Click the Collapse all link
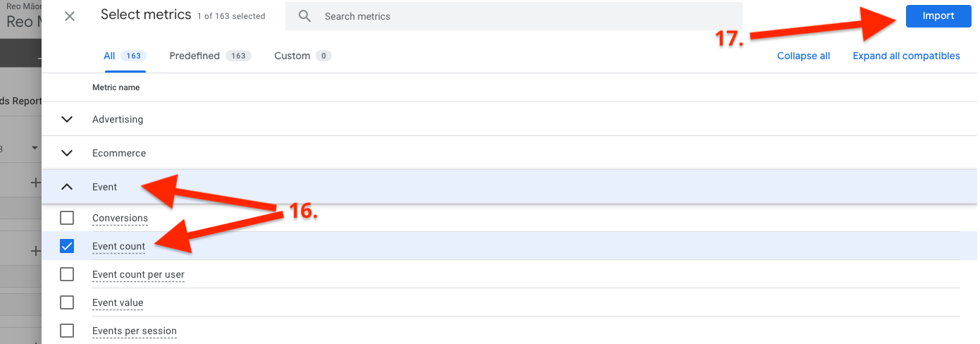980x344 pixels. tap(803, 56)
